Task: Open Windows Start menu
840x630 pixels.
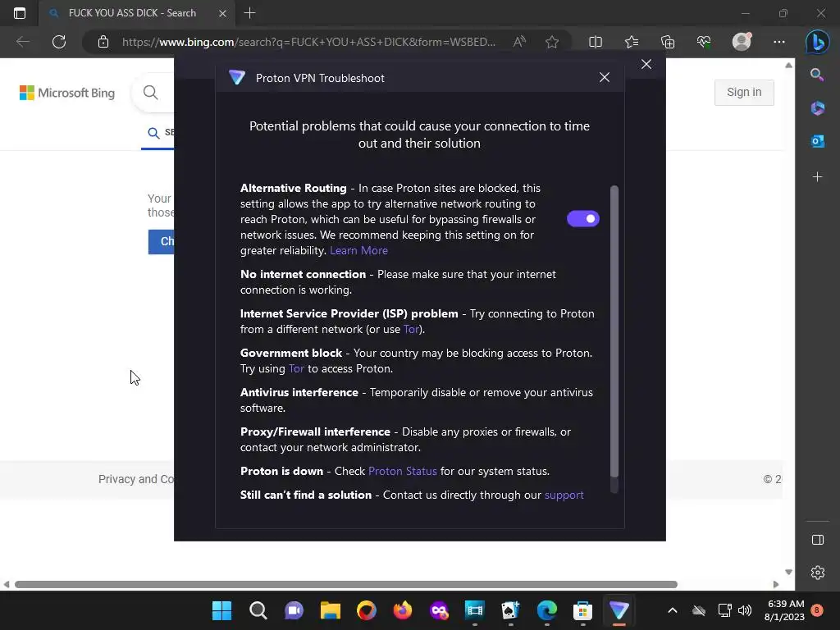Action: tap(221, 610)
